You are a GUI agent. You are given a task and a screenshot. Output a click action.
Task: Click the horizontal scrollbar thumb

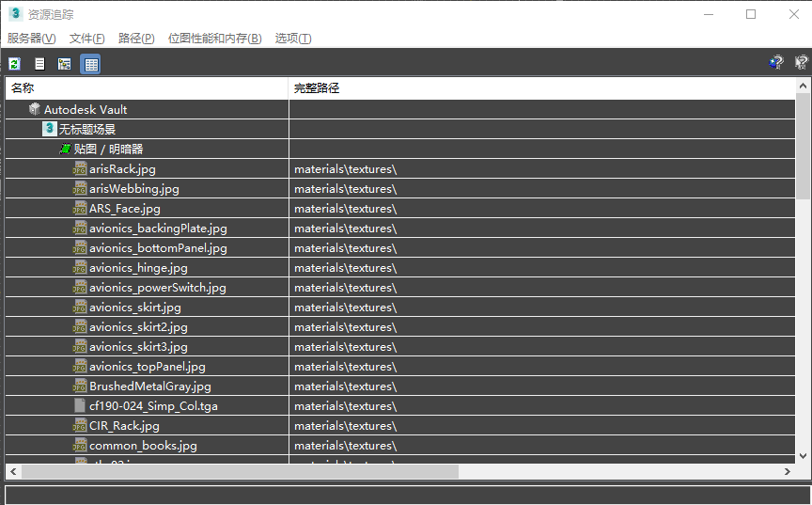pos(240,471)
